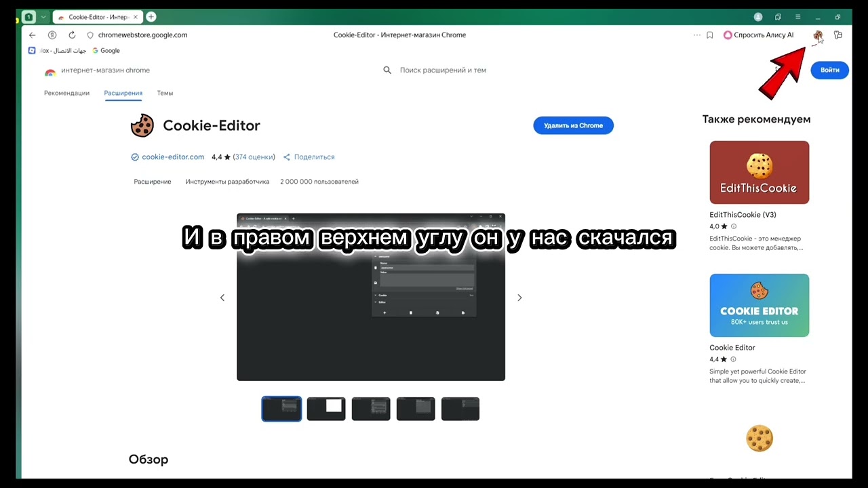Open the EditThisCookie (V3) card image
The image size is (868, 488).
759,172
